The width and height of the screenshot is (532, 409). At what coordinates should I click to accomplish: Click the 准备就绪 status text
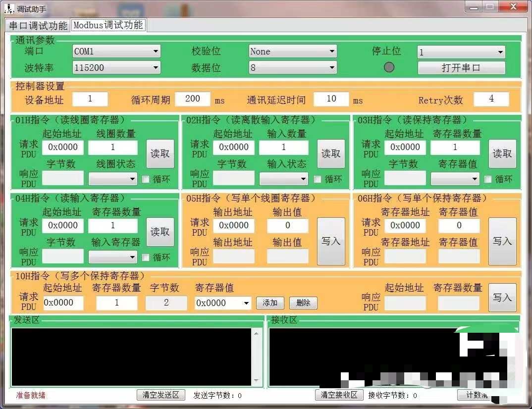[31, 396]
